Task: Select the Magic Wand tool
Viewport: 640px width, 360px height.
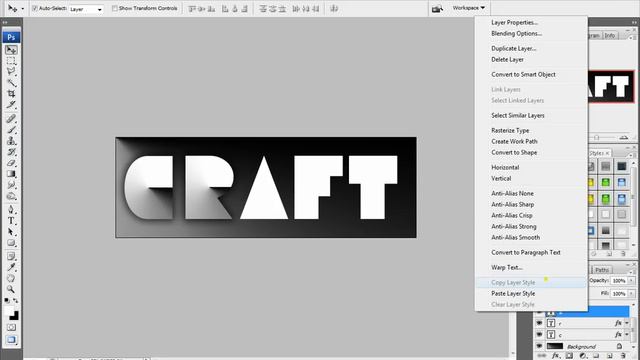Action: pos(11,83)
